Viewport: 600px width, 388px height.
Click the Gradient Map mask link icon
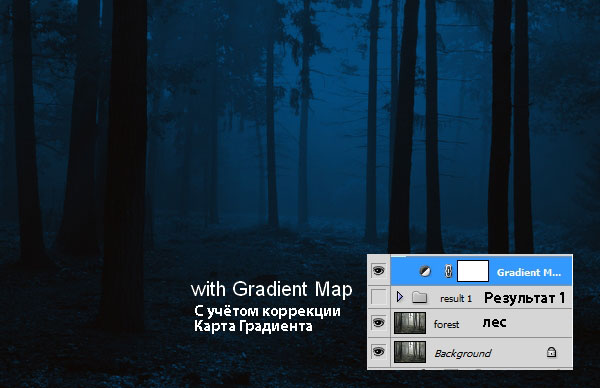point(448,271)
